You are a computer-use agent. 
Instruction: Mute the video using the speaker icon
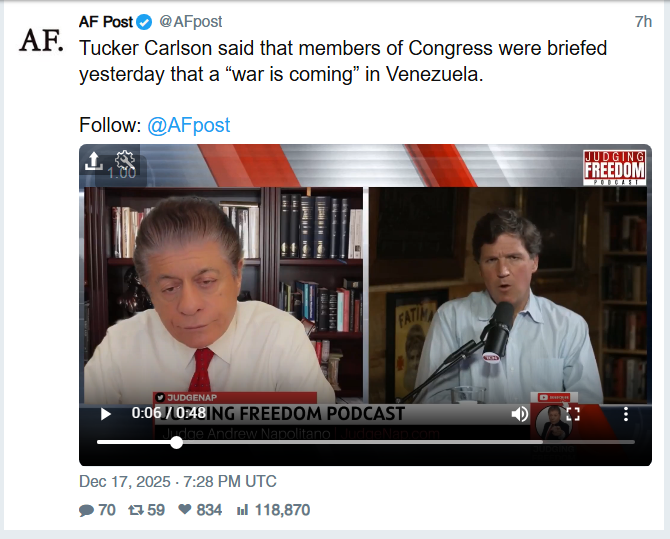tap(520, 414)
